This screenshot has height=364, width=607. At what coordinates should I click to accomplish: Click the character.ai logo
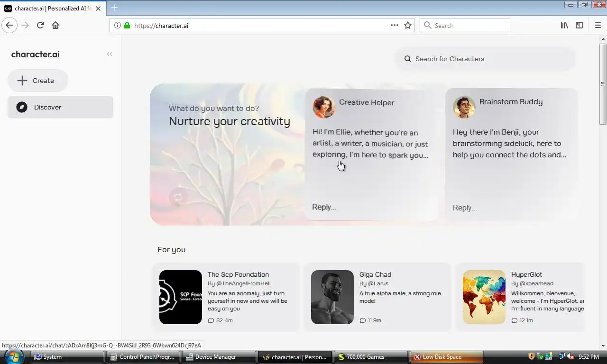point(36,54)
